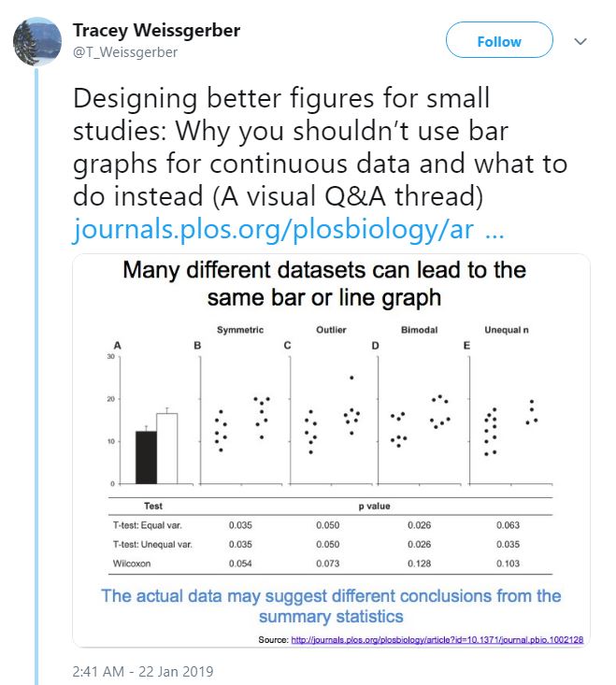Select the Unequal n panel heading
Screen dimensions: 616x685
pos(509,330)
